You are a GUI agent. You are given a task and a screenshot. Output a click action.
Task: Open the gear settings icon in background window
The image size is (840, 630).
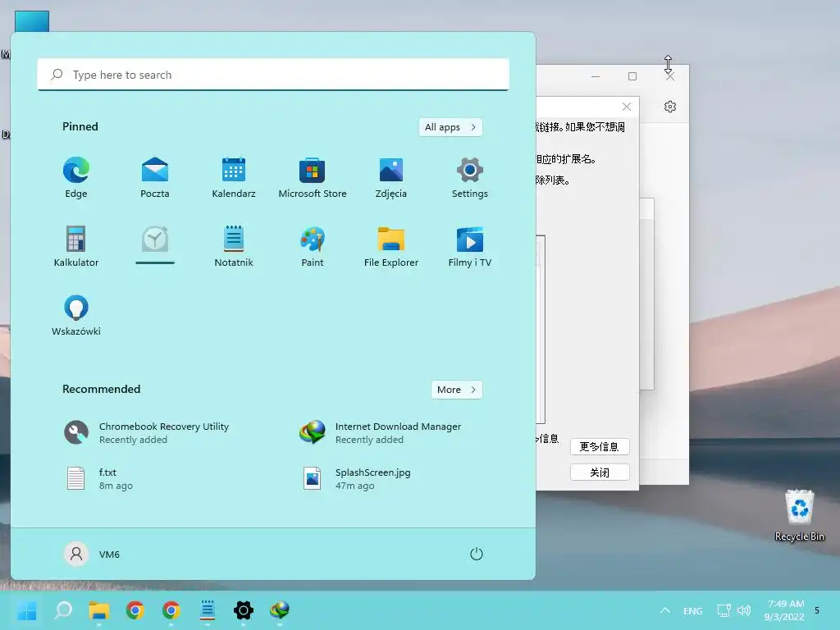(x=669, y=107)
